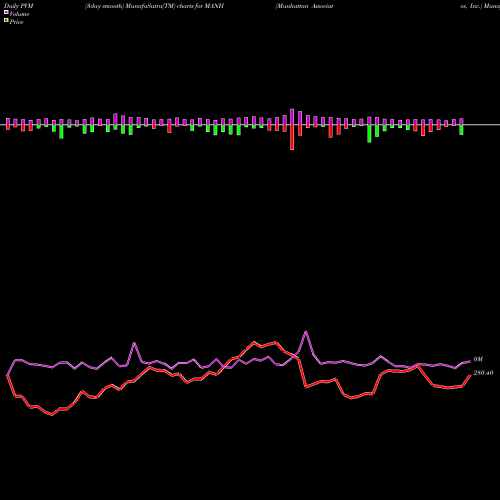Click the 'Daily PVM' title text
The height and width of the screenshot is (500, 500).
(19, 6)
